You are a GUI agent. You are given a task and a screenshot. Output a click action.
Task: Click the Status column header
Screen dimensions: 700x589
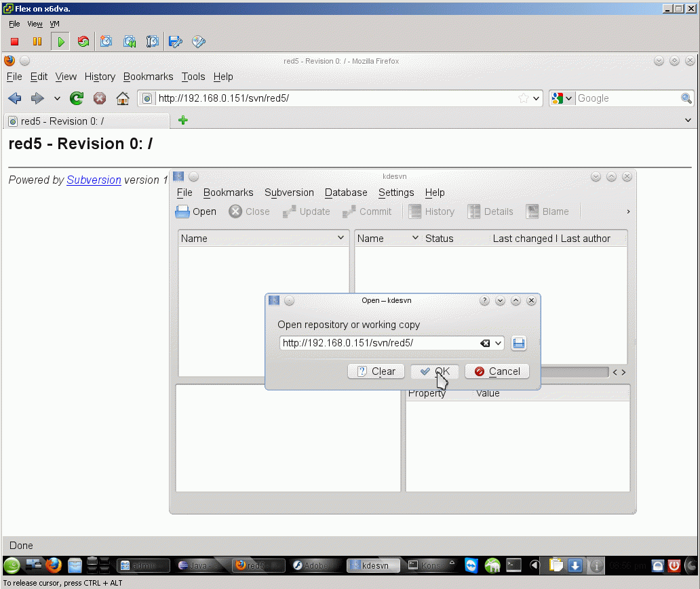click(x=455, y=239)
